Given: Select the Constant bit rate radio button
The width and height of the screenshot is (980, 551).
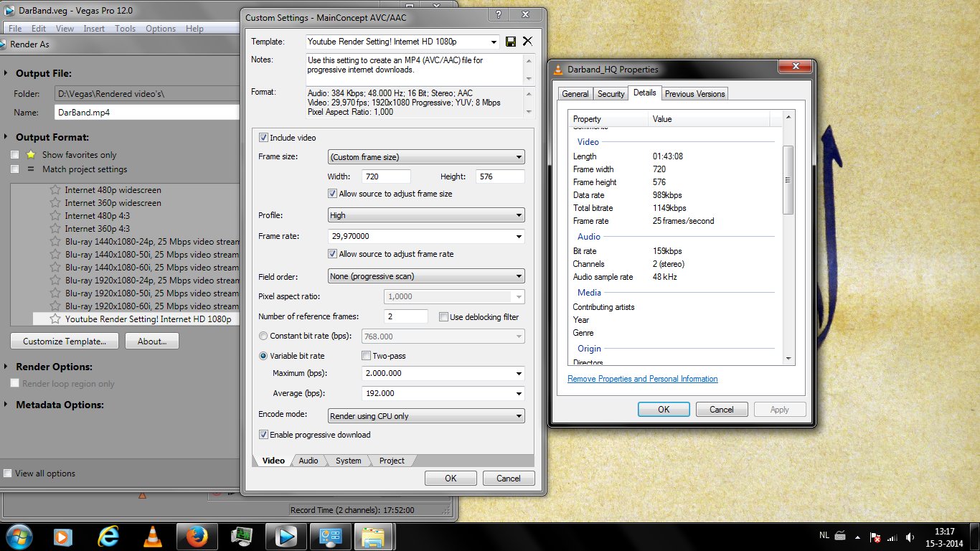Looking at the screenshot, I should pos(263,336).
